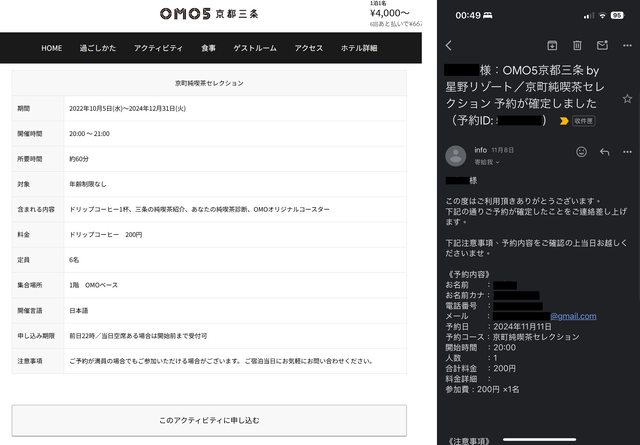The width and height of the screenshot is (640, 445).
Task: Open the HOME menu item
Action: (51, 48)
